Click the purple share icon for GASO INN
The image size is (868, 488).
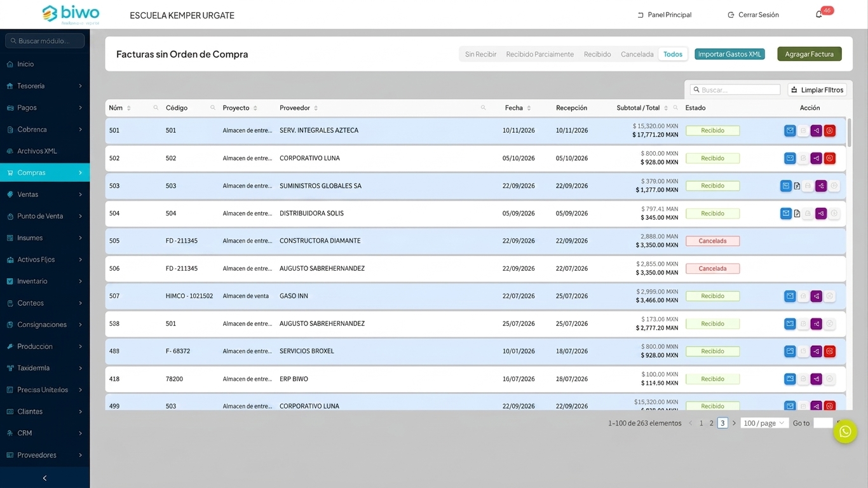point(817,296)
